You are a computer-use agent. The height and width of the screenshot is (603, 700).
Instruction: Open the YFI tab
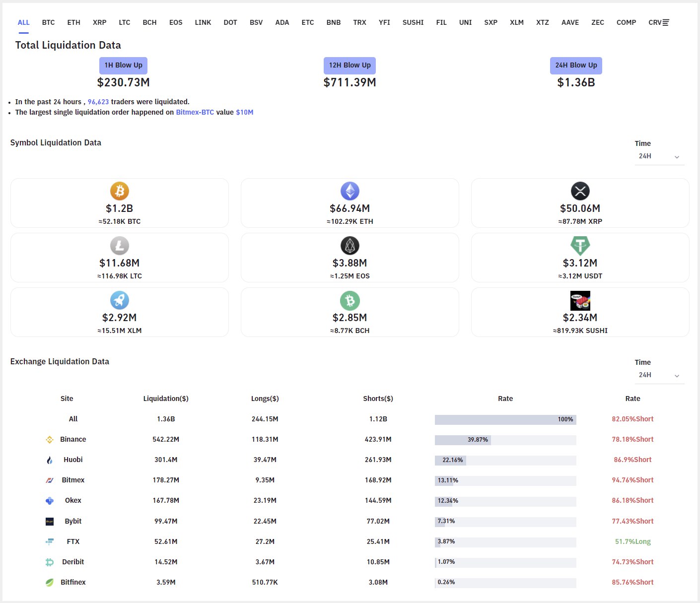coord(384,22)
